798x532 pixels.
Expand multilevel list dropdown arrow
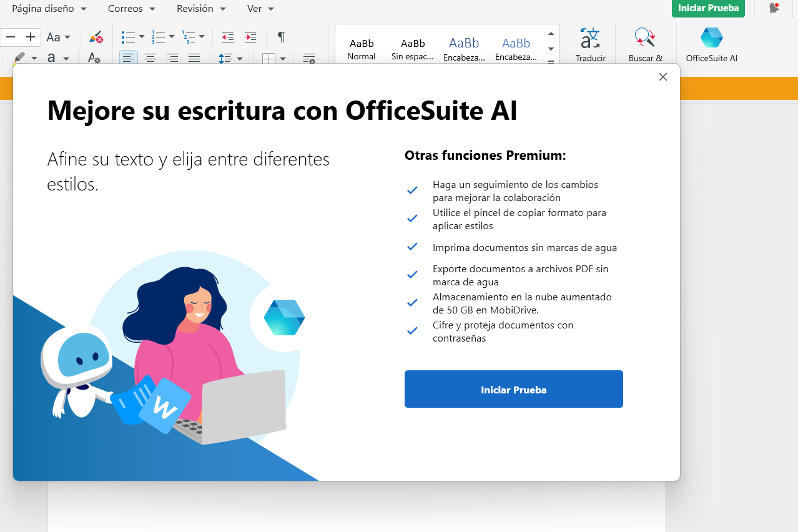click(x=202, y=37)
